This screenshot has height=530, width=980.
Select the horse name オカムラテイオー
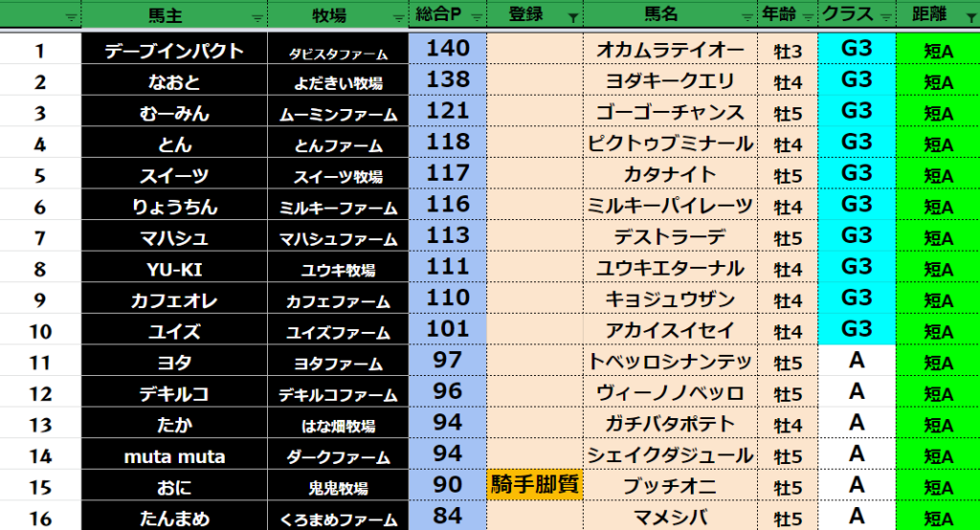[670, 51]
